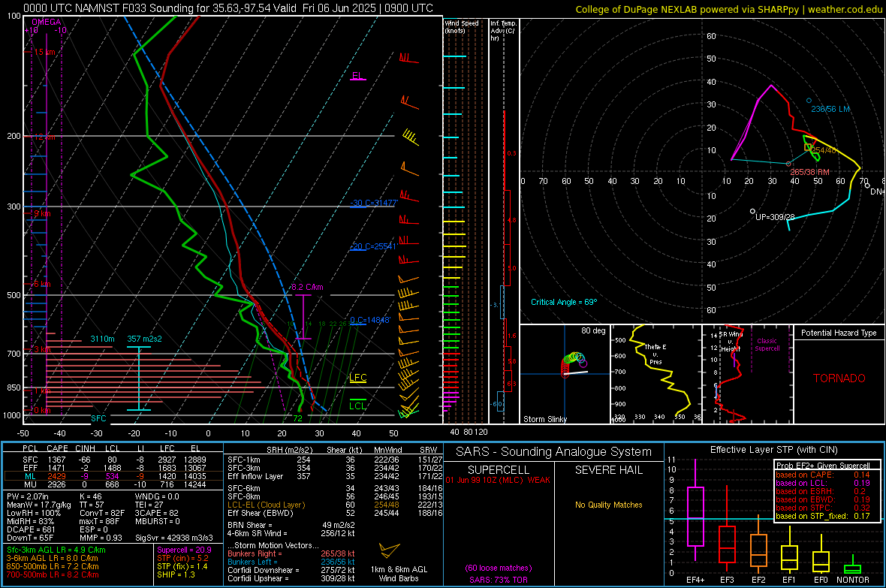The height and width of the screenshot is (588, 886).
Task: Click the magenta EL label on skew-T
Action: [357, 76]
